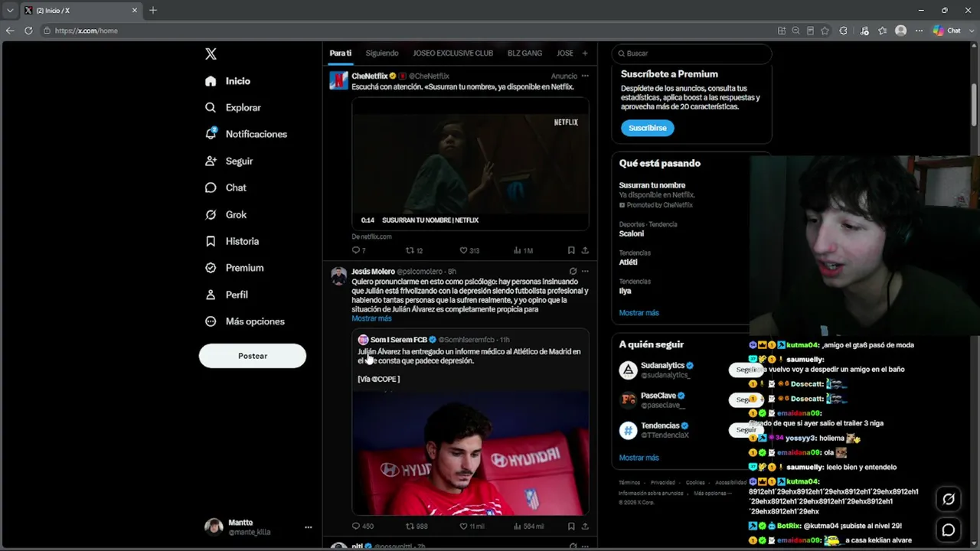The width and height of the screenshot is (980, 551).
Task: Click the Postear button
Action: pyautogui.click(x=253, y=356)
